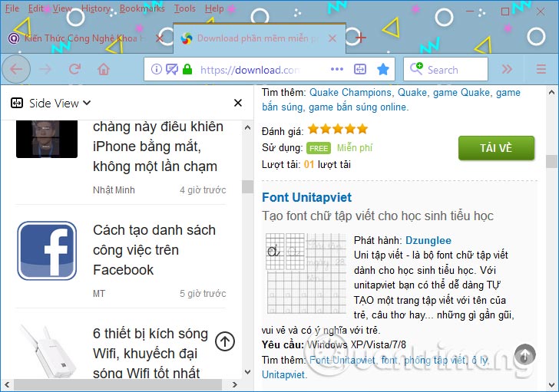Click the green padlock security icon
The image size is (559, 392).
click(x=187, y=69)
